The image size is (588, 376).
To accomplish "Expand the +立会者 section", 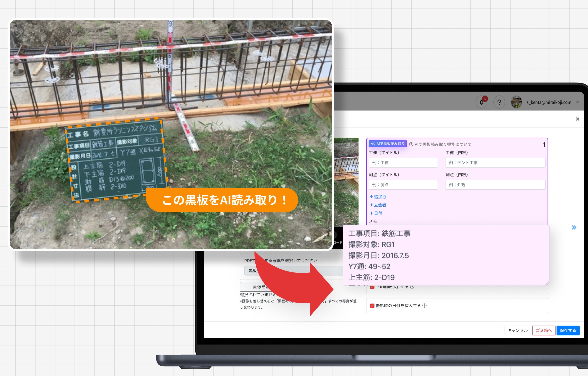I will pos(378,205).
